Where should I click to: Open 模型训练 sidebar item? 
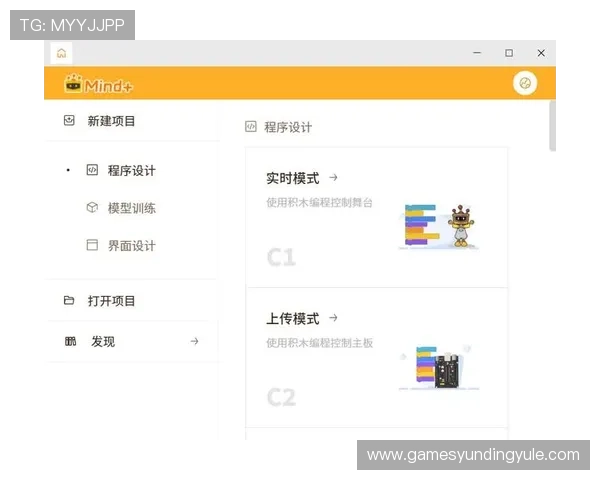(x=132, y=208)
